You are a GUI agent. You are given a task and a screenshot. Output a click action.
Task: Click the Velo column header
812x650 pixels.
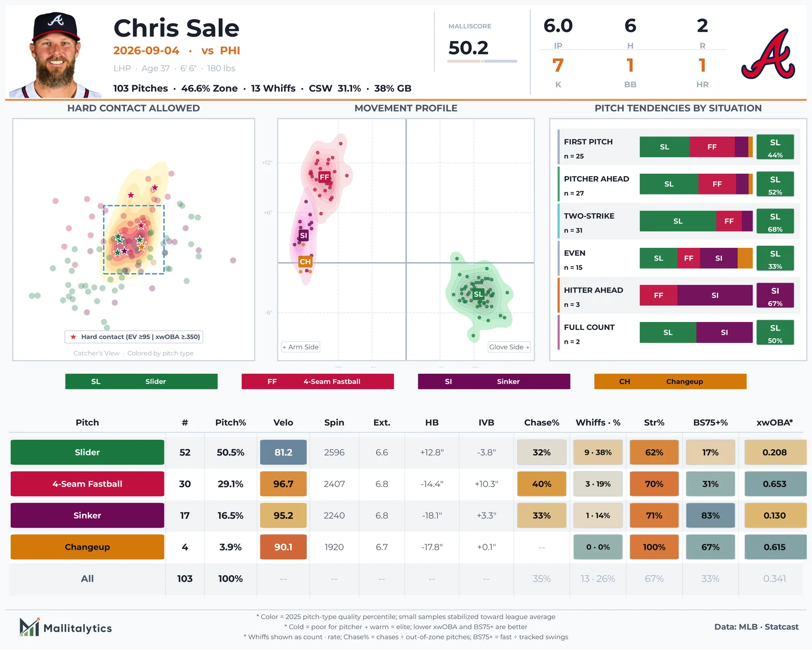(283, 422)
